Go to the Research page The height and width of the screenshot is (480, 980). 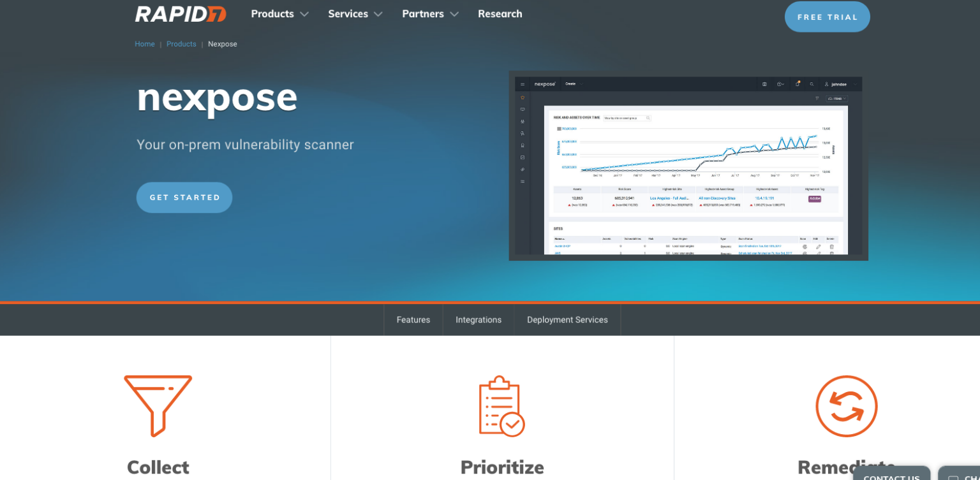(500, 14)
